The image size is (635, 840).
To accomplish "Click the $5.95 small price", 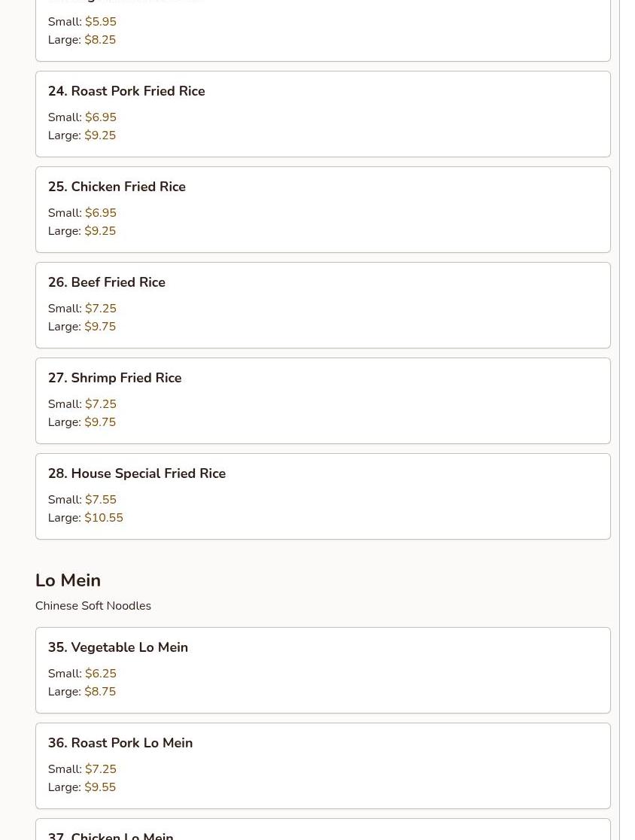I will (101, 22).
